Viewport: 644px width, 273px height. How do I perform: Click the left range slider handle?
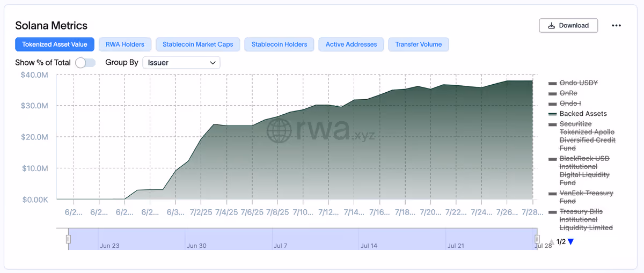68,239
